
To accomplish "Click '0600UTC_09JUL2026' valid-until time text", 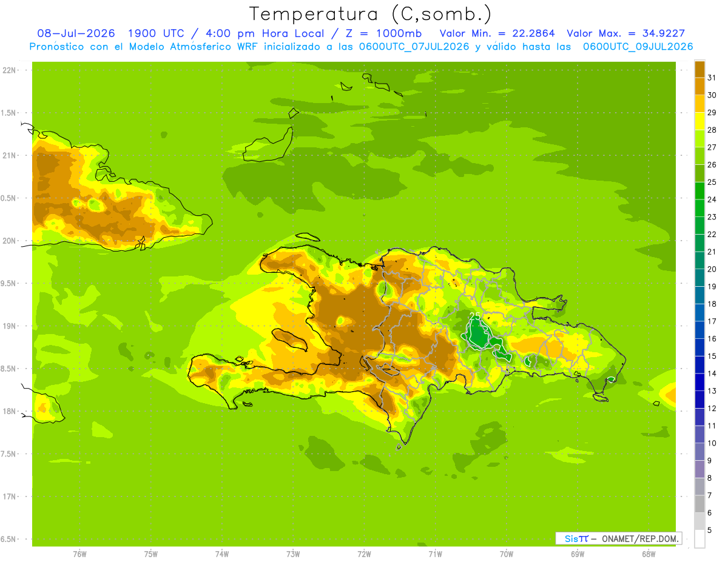I will [638, 47].
